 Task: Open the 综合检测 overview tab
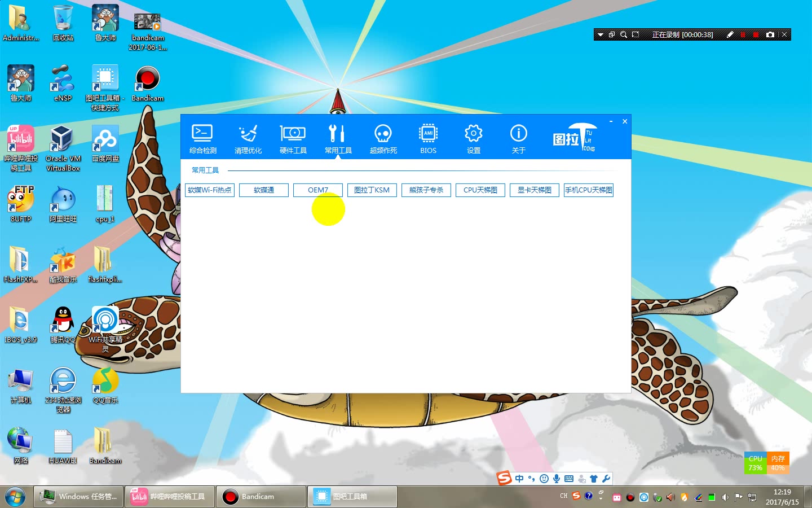coord(203,139)
